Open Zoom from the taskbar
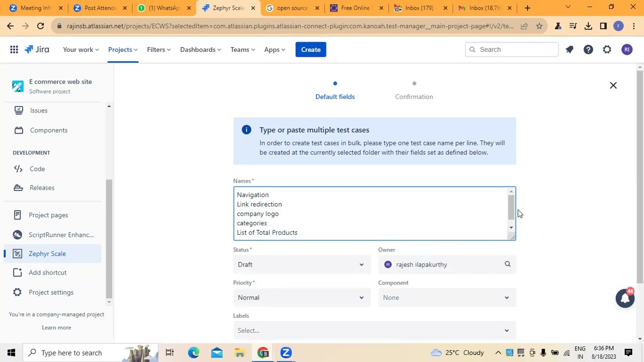The image size is (644, 362). point(286,352)
